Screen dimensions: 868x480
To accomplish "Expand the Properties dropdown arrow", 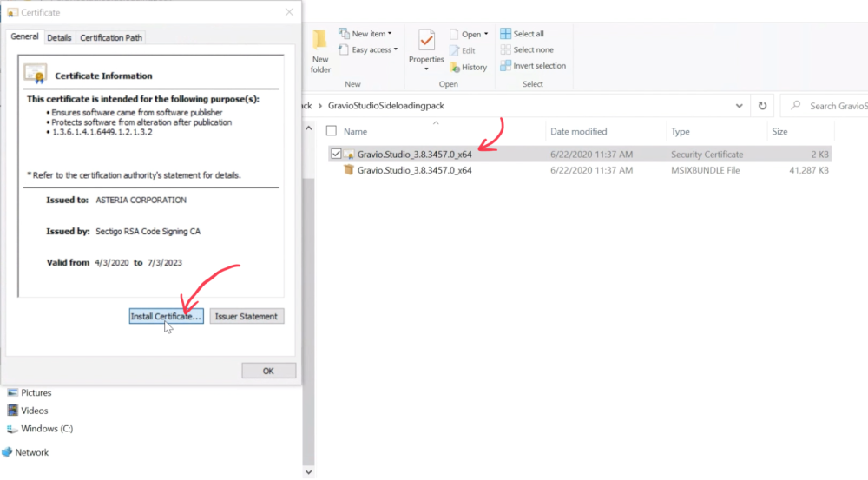I will click(x=426, y=69).
